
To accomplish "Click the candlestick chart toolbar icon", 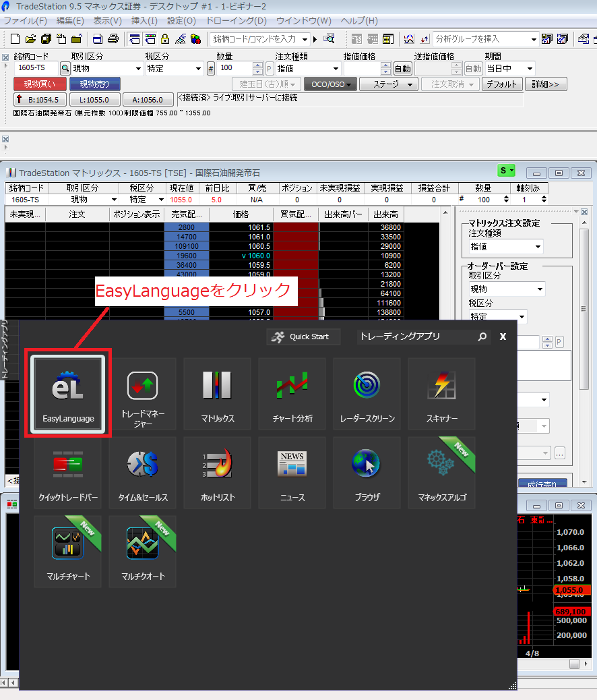I will (x=409, y=39).
